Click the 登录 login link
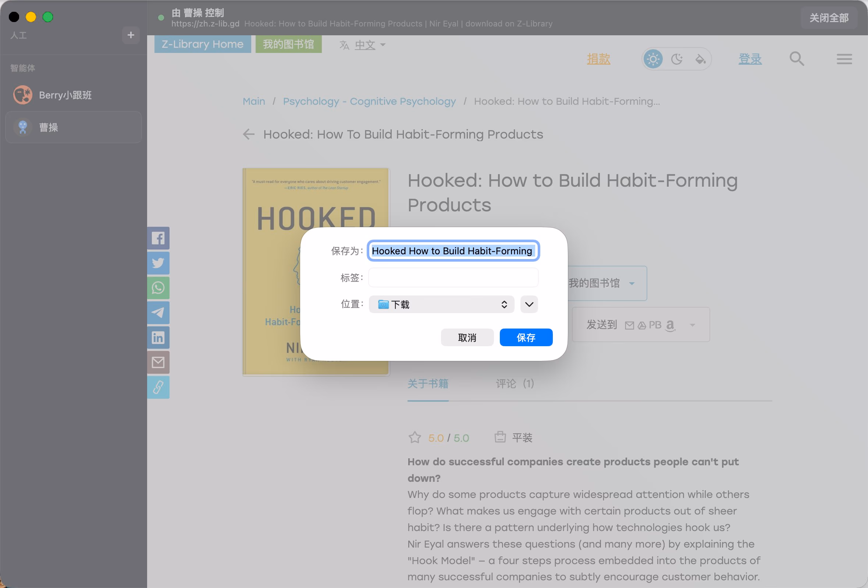Screen dimensions: 868x588 click(750, 59)
